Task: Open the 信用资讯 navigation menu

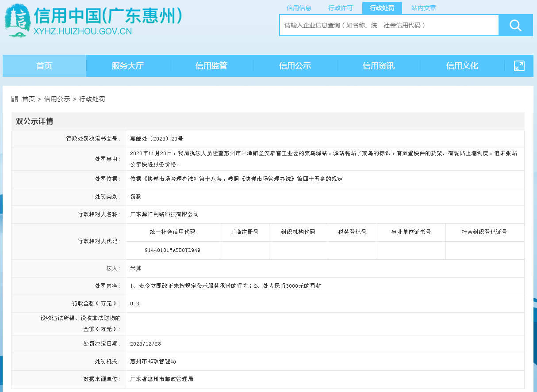Action: pos(379,66)
